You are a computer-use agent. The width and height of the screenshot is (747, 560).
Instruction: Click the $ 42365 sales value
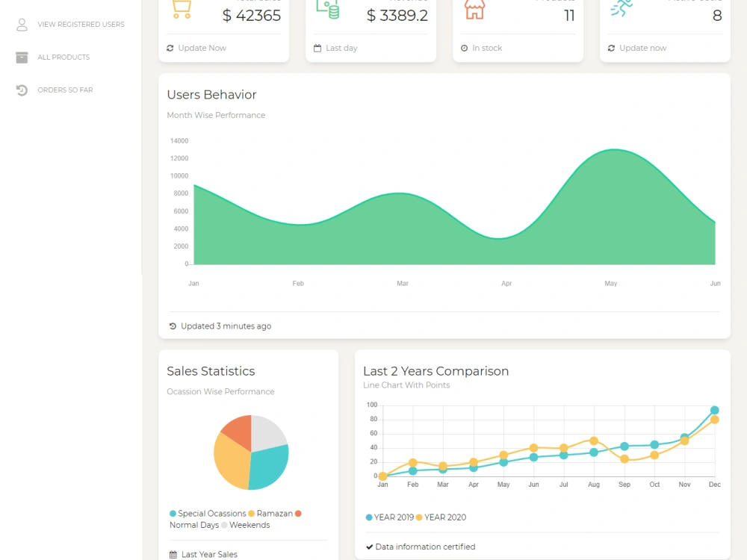point(252,16)
